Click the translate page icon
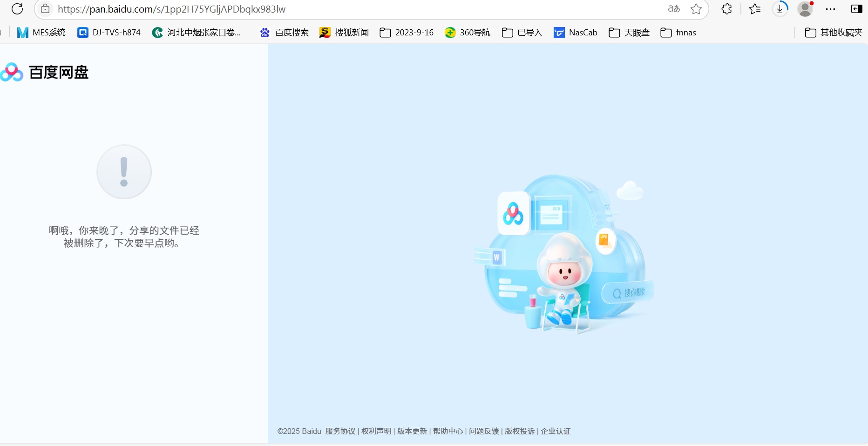This screenshot has height=446, width=868. (x=673, y=9)
